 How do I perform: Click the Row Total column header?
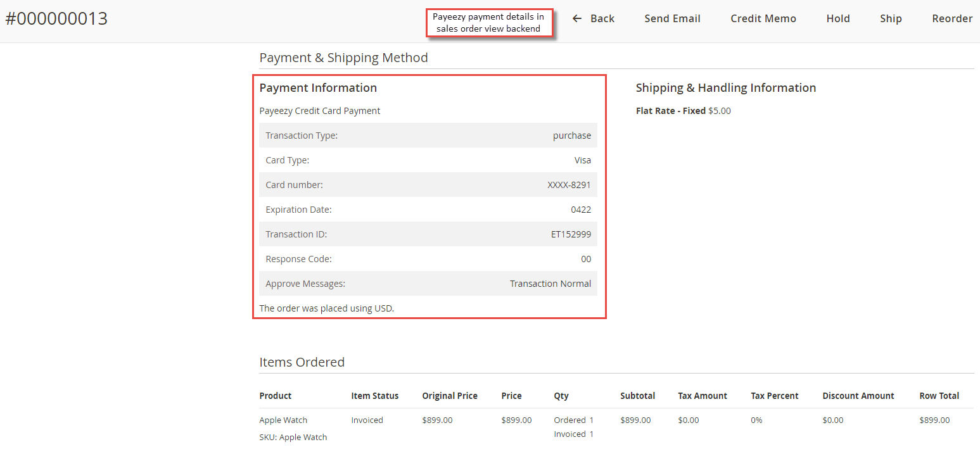(x=939, y=396)
